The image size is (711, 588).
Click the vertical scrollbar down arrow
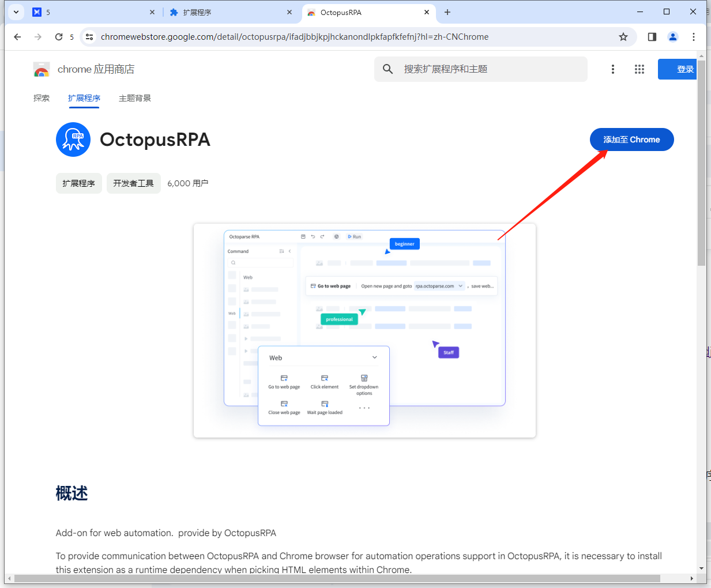(702, 567)
